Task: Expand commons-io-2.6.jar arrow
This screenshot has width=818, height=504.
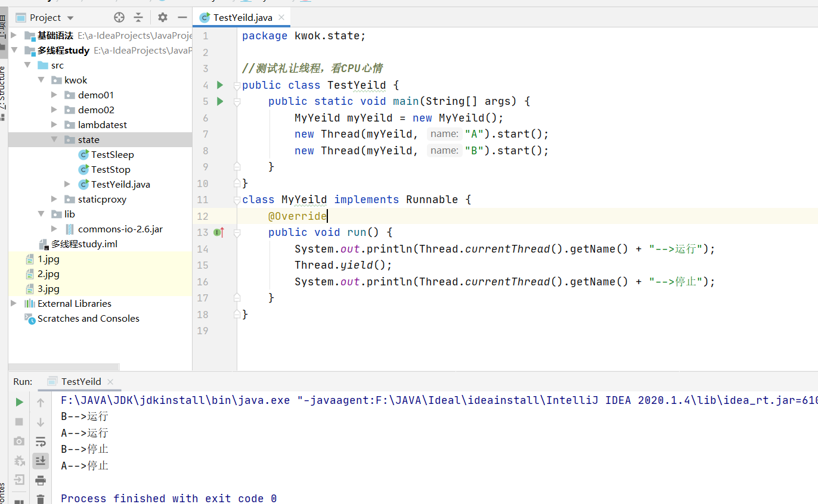Action: pos(54,229)
